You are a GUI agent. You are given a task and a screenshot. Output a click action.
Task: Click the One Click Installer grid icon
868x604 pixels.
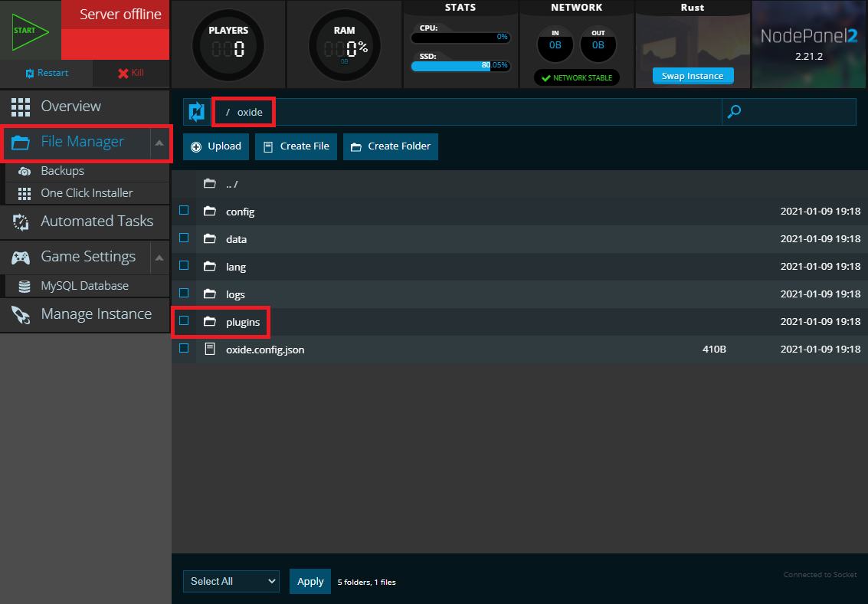point(25,194)
